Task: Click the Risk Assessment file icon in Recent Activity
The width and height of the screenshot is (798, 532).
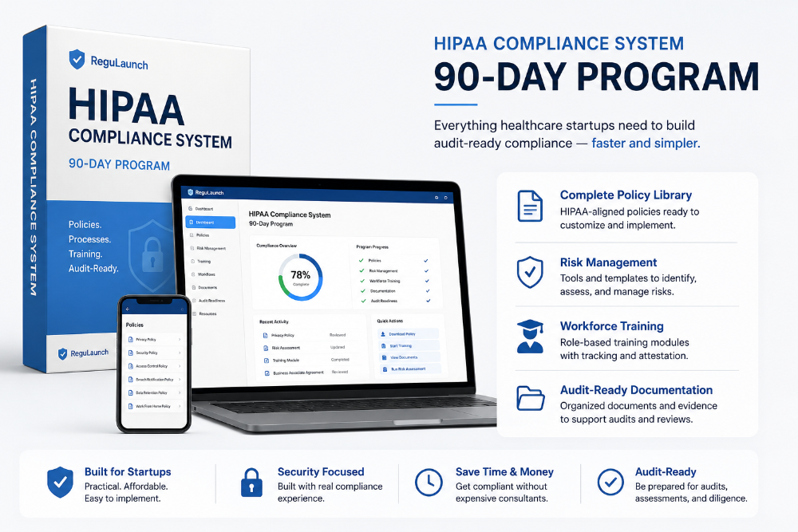Action: 266,348
